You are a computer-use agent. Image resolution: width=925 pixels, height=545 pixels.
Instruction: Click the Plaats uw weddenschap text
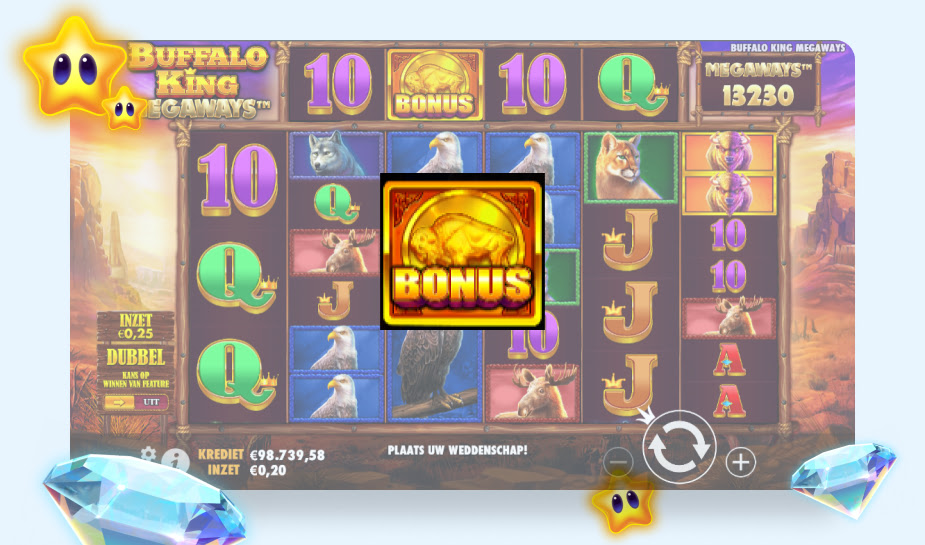pos(457,450)
